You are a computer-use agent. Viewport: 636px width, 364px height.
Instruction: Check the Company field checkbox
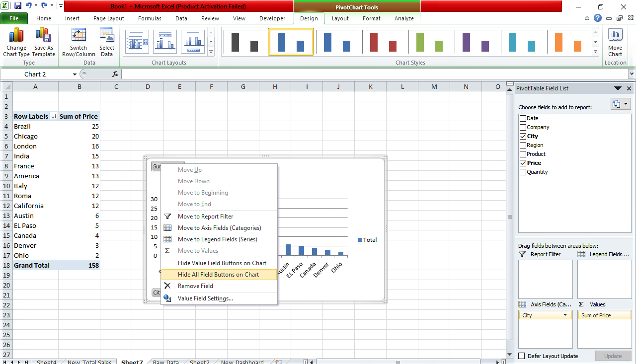coord(523,127)
